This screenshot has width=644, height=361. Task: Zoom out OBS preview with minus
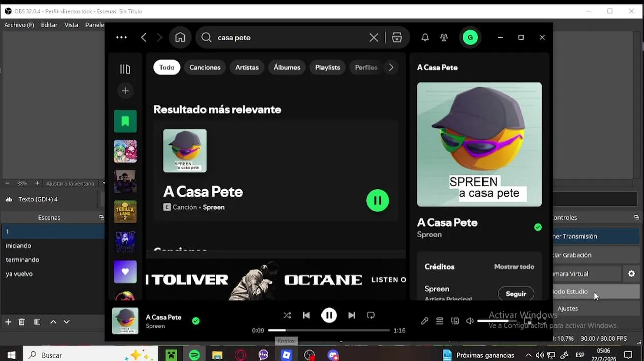(x=7, y=183)
